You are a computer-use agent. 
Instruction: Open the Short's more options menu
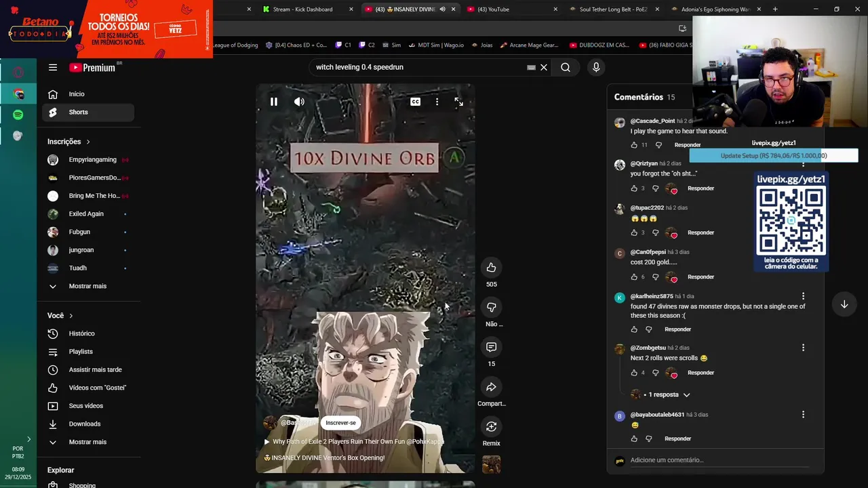tap(437, 102)
